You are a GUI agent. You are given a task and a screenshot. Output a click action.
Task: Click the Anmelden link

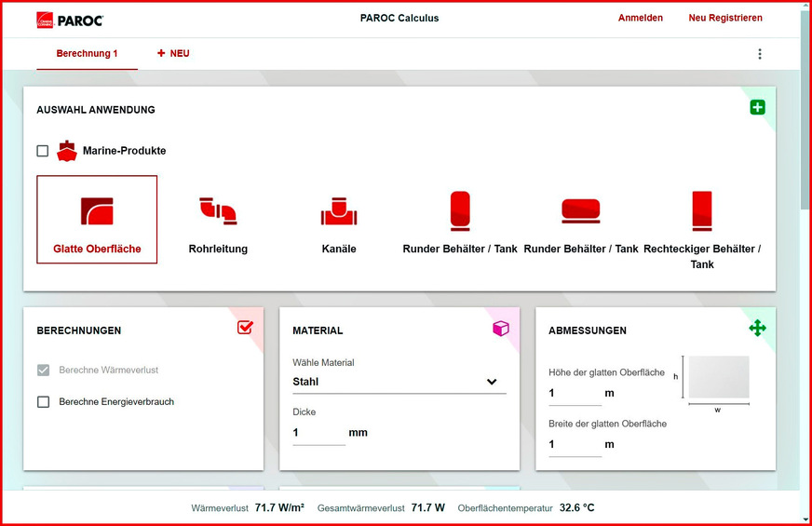point(640,18)
